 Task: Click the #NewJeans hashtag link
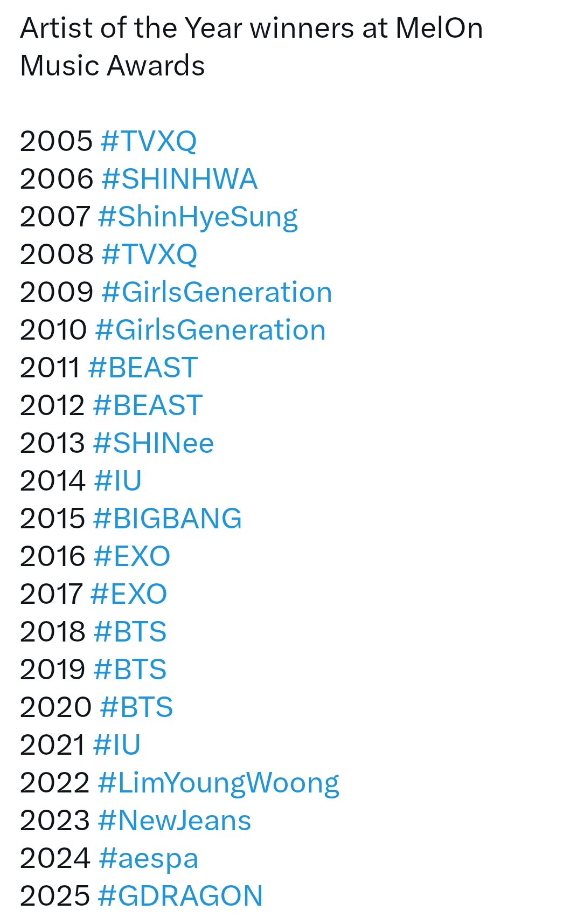pos(175,820)
